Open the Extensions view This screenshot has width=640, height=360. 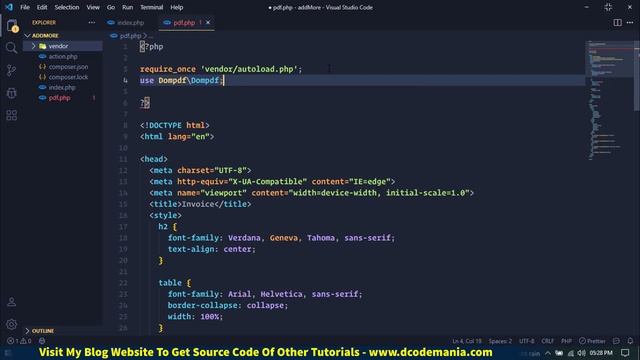(11, 115)
